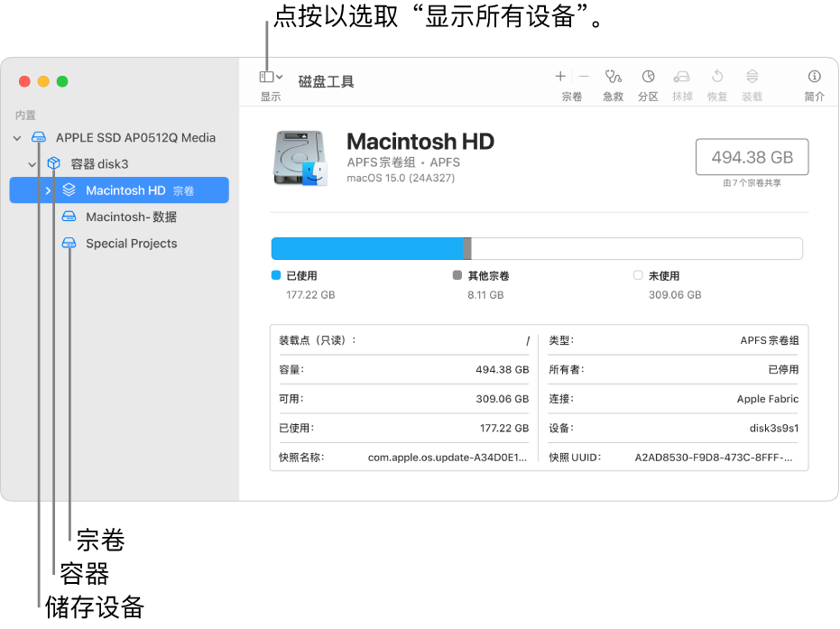Click the Special Projects drive icon
840x629 pixels.
pyautogui.click(x=69, y=243)
